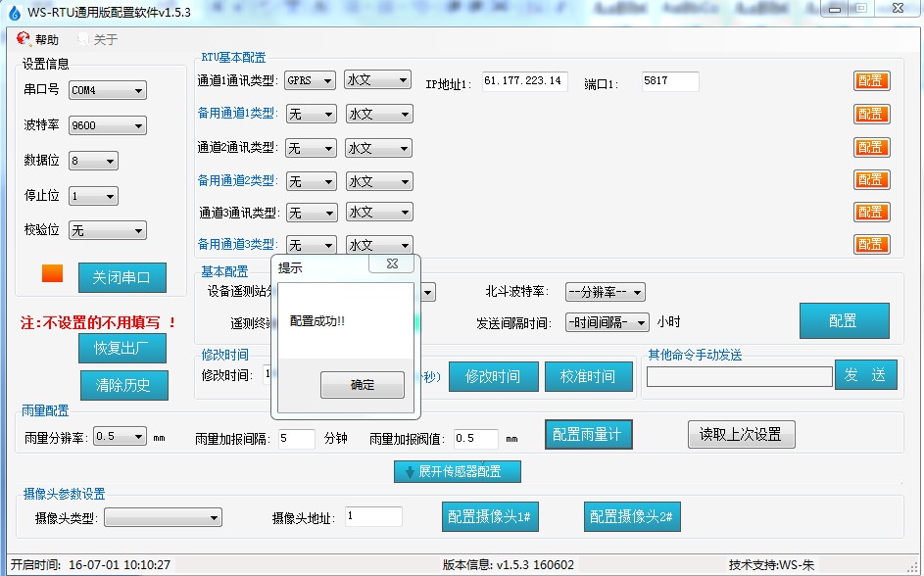The height and width of the screenshot is (576, 924).
Task: Click 确定 in the 提示 dialog
Action: point(363,385)
